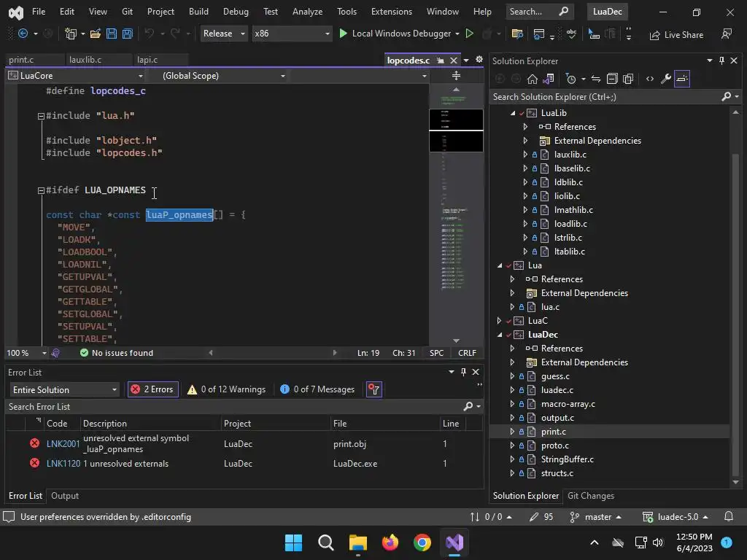Click the Collapse All icon in Solution Explorer
The height and width of the screenshot is (560, 747).
click(x=612, y=79)
